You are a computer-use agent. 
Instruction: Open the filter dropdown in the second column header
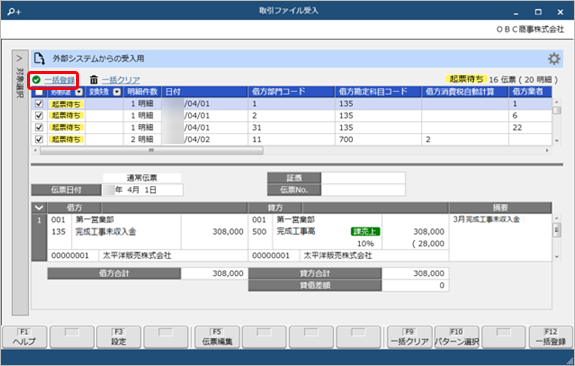(117, 92)
